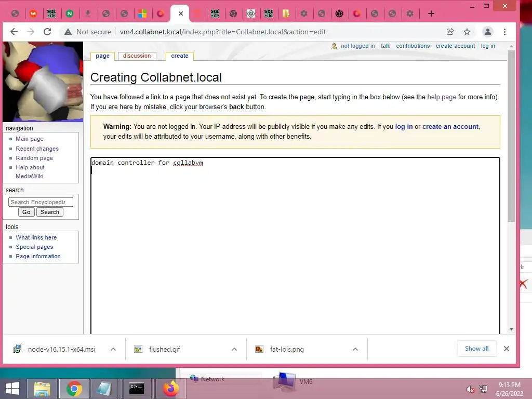Click the Chrome taskbar icon
The image size is (532, 399).
pyautogui.click(x=74, y=389)
